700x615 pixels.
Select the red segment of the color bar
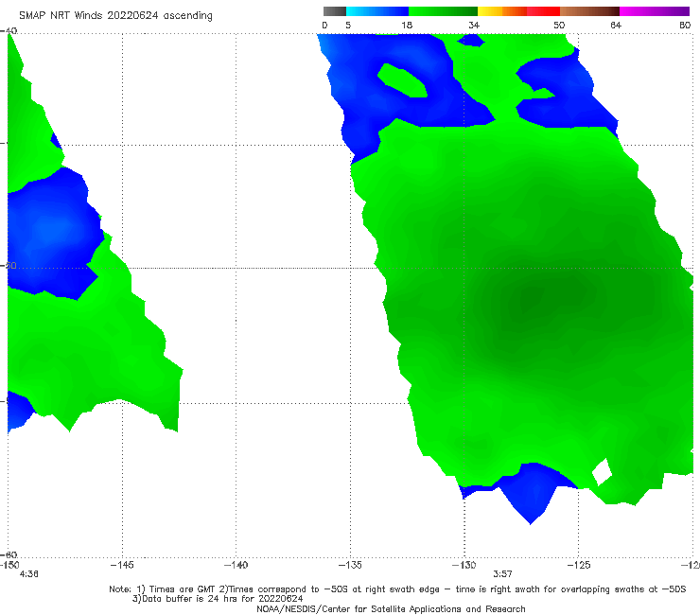click(543, 11)
